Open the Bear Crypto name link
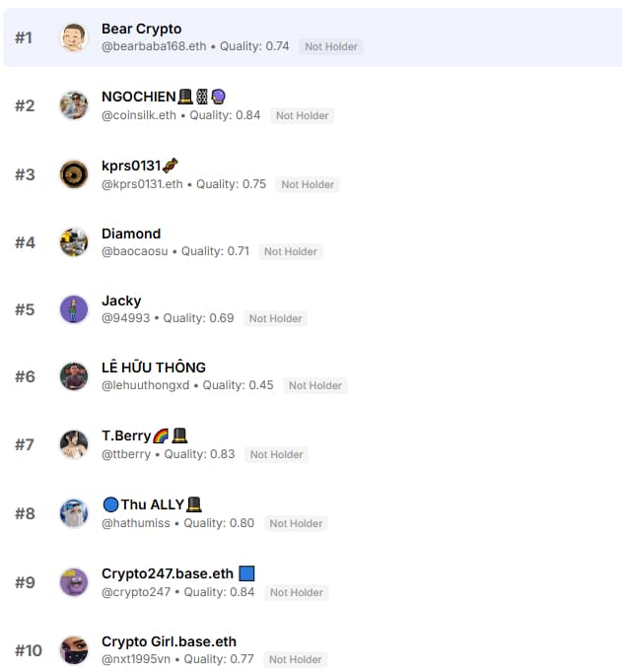 pyautogui.click(x=142, y=29)
